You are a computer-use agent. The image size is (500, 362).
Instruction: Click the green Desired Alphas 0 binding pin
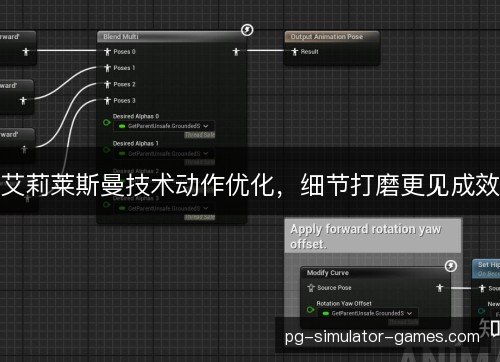click(107, 123)
